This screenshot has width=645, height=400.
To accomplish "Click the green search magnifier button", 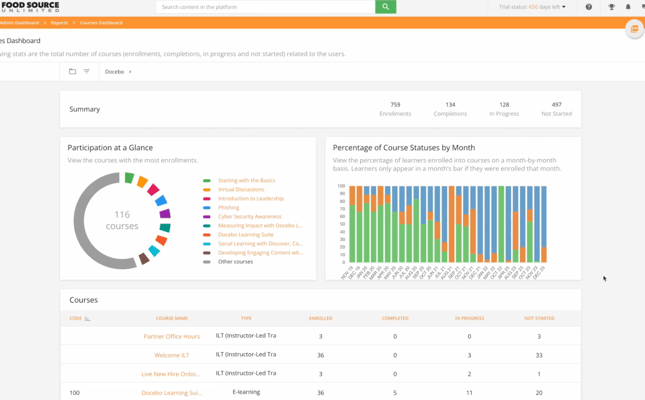I will [x=385, y=7].
